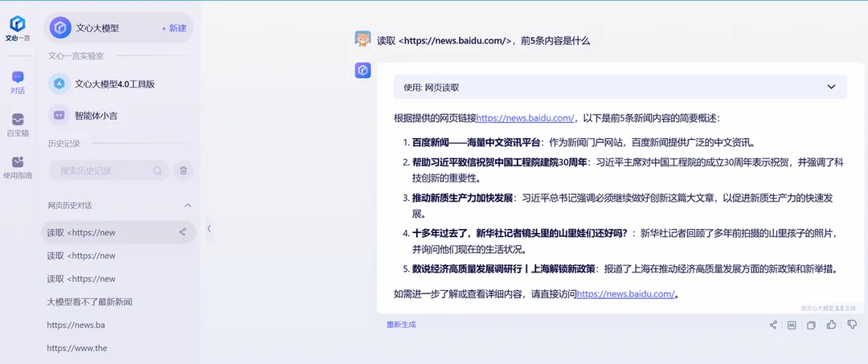Collapse the left sidebar with the arrow
The image size is (868, 364).
pyautogui.click(x=209, y=228)
